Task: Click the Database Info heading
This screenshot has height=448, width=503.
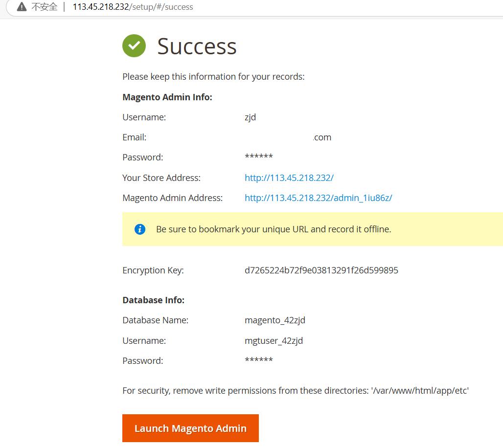Action: click(x=154, y=300)
